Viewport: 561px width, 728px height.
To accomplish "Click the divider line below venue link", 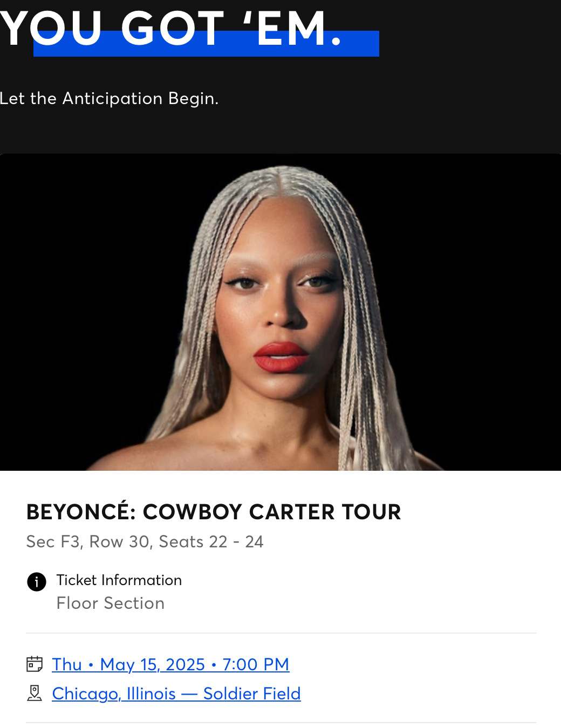I will coord(281,723).
